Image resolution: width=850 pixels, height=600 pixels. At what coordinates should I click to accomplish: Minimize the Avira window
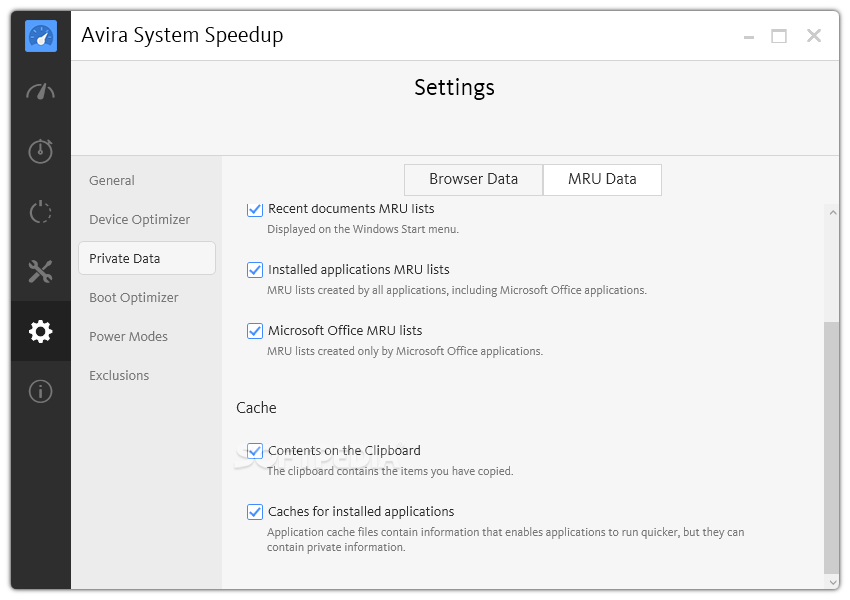[749, 37]
